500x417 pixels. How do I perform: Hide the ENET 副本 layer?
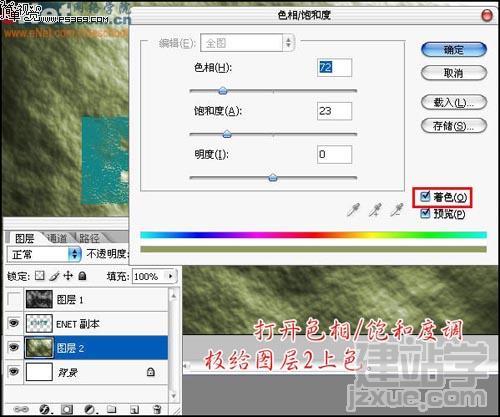[x=14, y=323]
